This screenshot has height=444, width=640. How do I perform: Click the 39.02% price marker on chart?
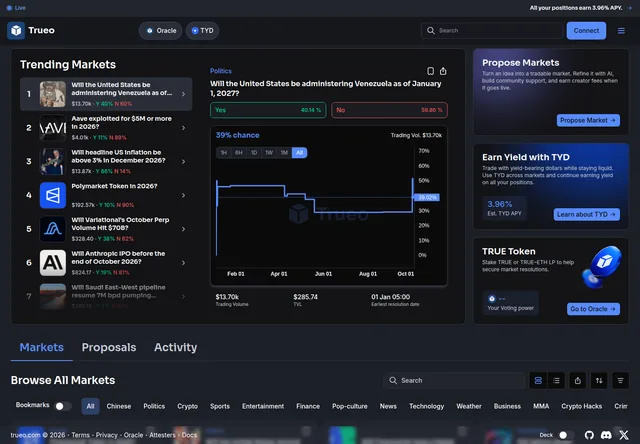(x=427, y=198)
